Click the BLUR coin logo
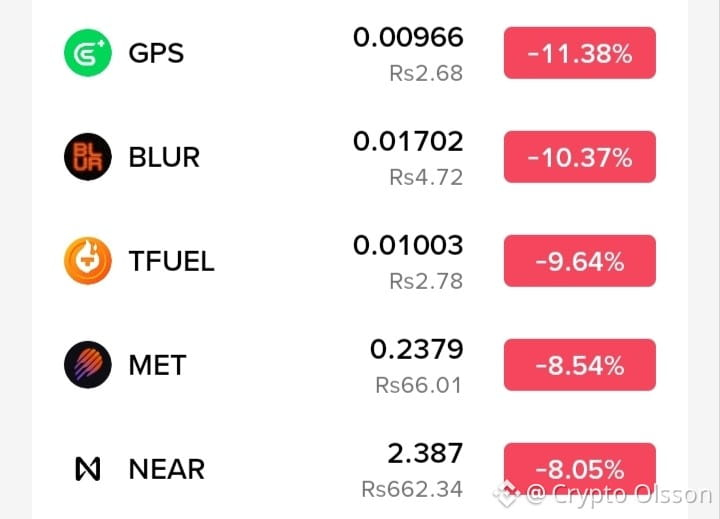Screen dimensions: 720x519 click(88, 157)
